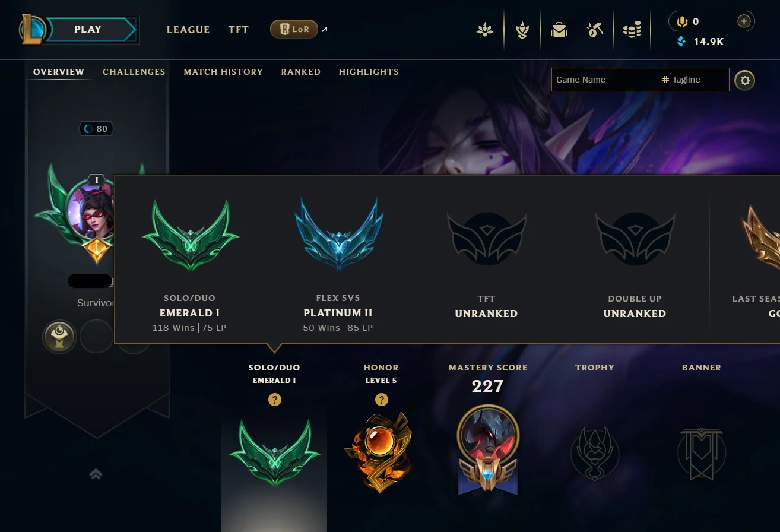
Task: Expand the double chevron arrow below the banner
Action: click(x=96, y=474)
